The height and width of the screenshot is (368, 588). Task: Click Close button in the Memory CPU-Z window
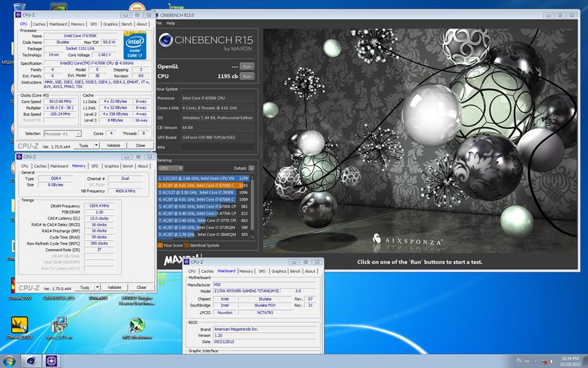[x=141, y=287]
